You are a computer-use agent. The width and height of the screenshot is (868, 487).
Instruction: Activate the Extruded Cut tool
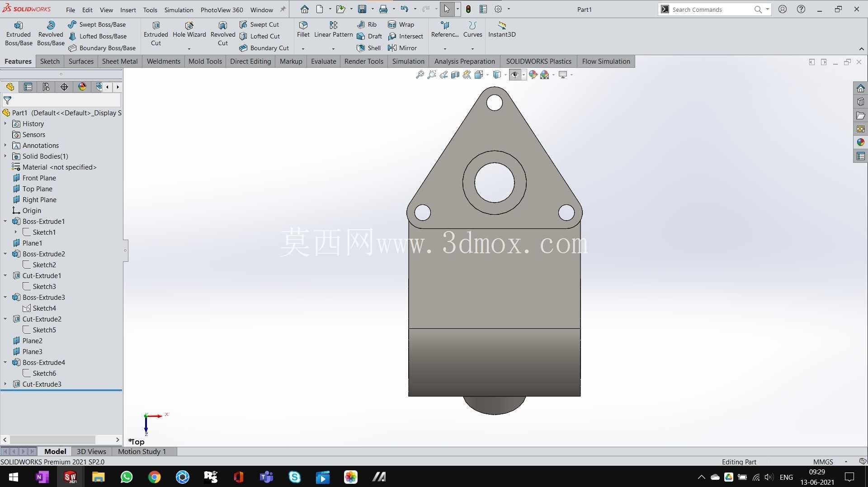[156, 33]
